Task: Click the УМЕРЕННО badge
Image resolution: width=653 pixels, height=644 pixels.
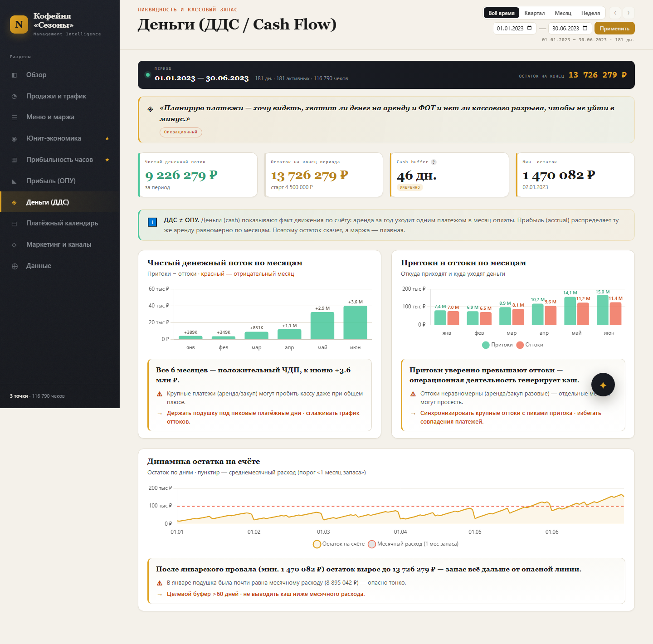Action: [410, 187]
